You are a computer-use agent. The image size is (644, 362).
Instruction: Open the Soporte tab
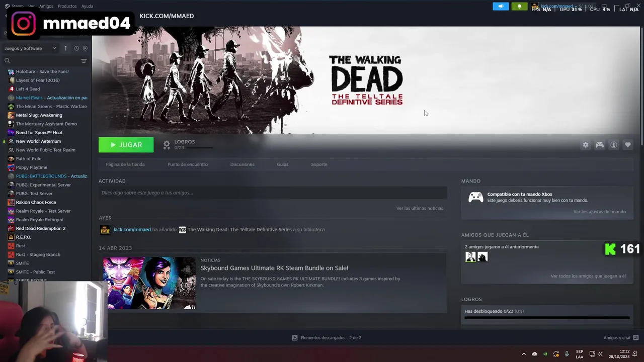(x=319, y=164)
